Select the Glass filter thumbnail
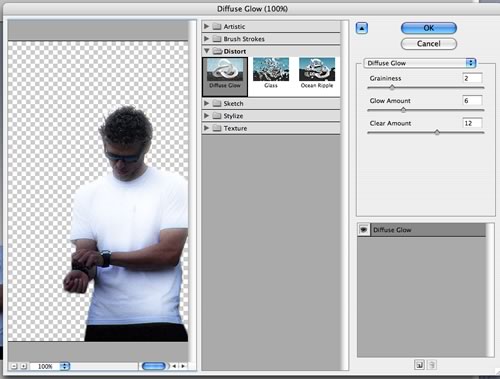Viewport: 500px width, 379px height. 271,73
